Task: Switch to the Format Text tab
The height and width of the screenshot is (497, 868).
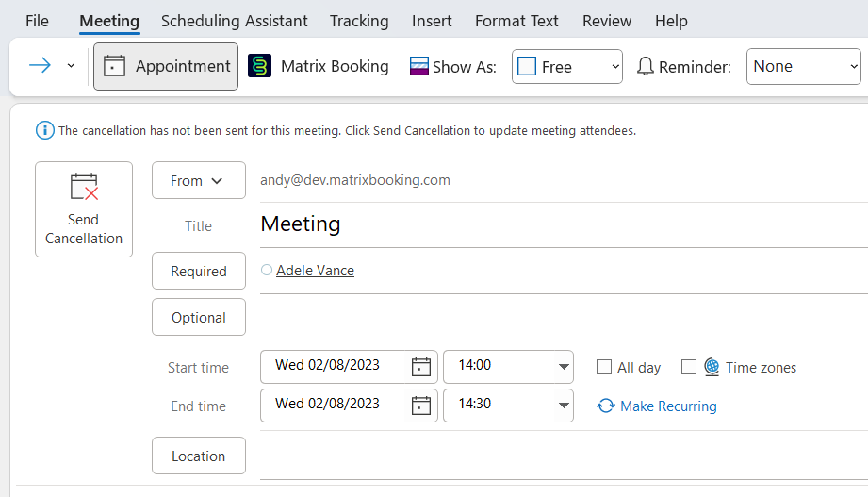Action: pyautogui.click(x=516, y=21)
